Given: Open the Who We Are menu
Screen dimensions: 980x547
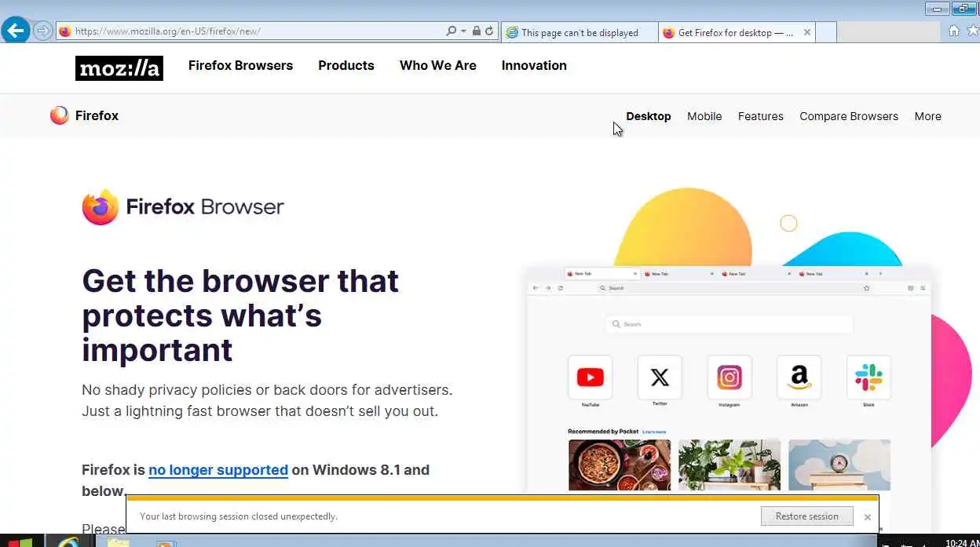Looking at the screenshot, I should tap(438, 65).
